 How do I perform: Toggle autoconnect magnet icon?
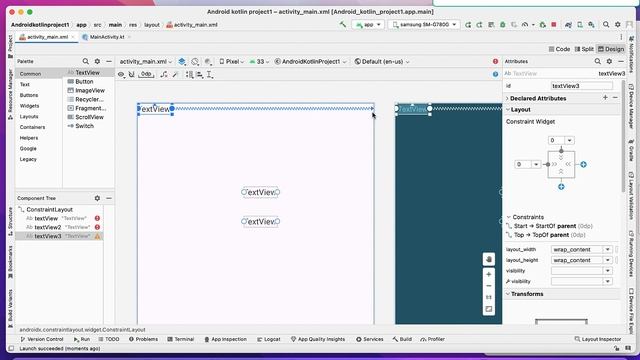point(131,74)
